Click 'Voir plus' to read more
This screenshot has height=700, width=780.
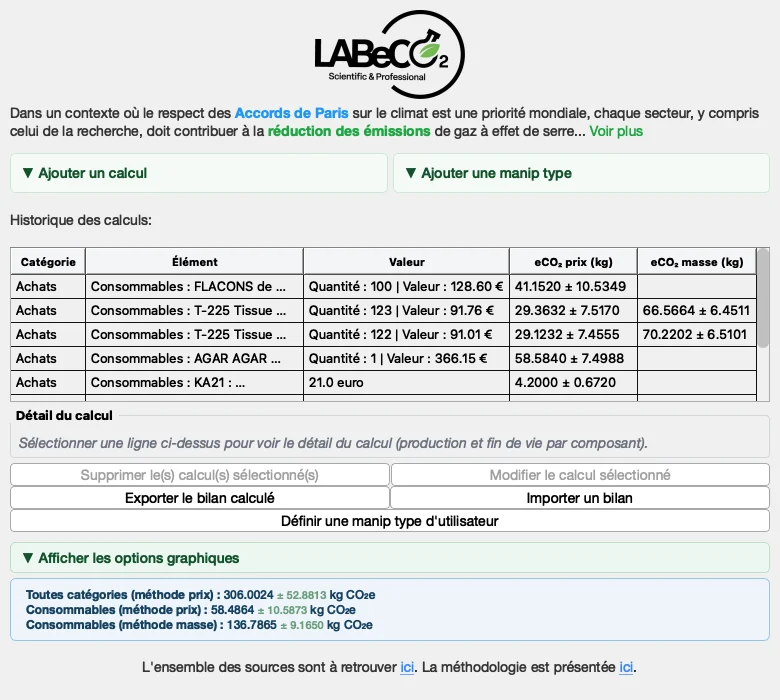click(616, 131)
